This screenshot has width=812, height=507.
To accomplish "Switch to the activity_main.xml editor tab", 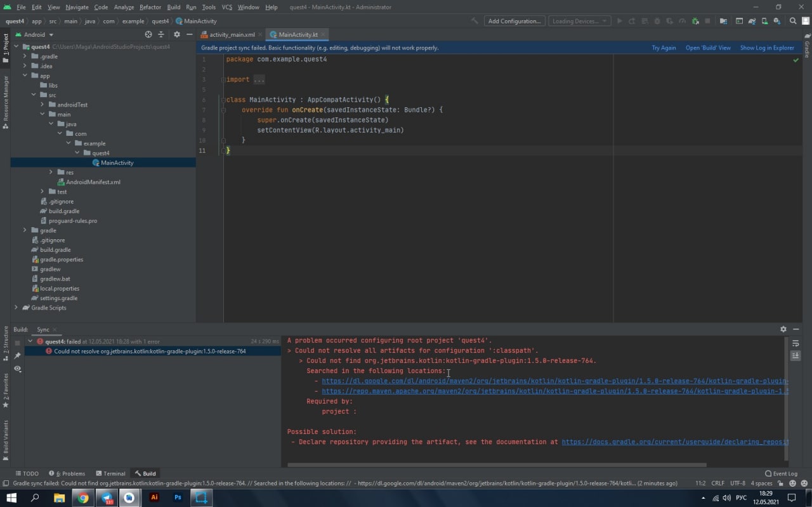I will pos(232,34).
